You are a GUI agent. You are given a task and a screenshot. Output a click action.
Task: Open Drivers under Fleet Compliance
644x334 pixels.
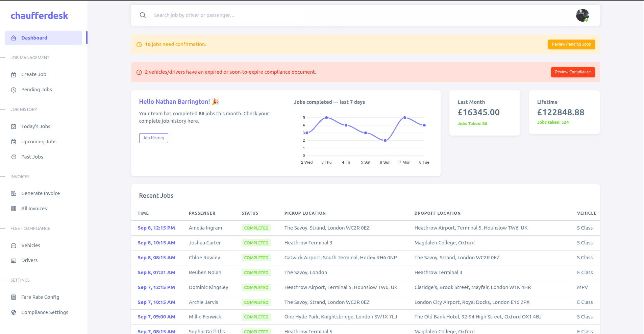(44, 260)
